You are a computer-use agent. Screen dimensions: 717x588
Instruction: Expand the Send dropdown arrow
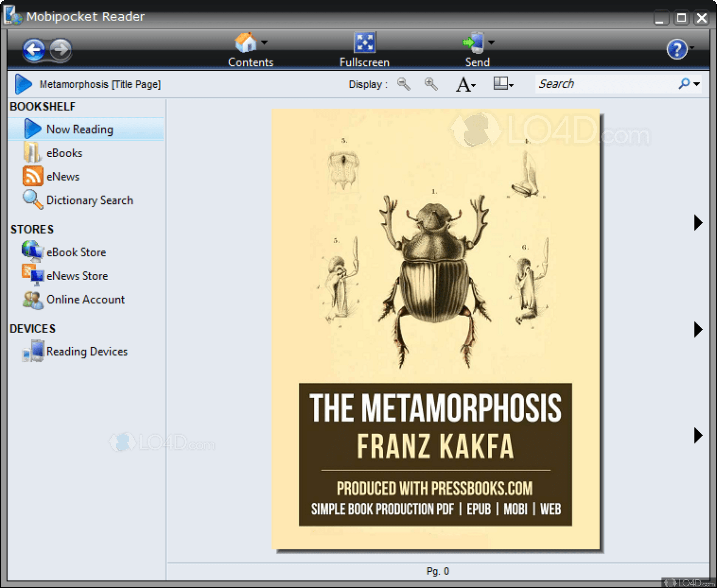(x=491, y=42)
